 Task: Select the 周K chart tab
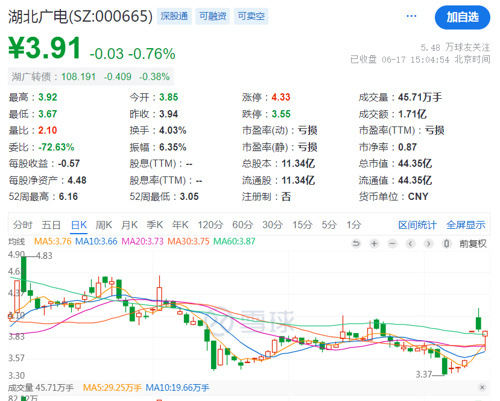104,225
